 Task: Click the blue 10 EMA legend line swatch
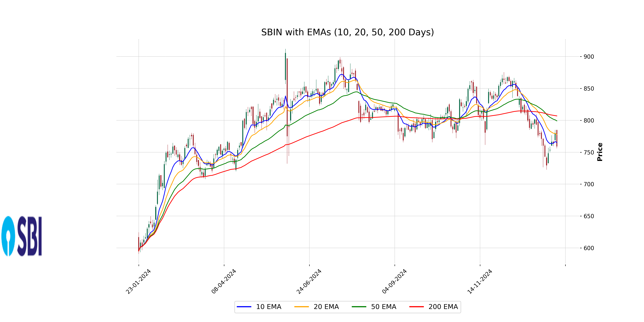(x=244, y=307)
